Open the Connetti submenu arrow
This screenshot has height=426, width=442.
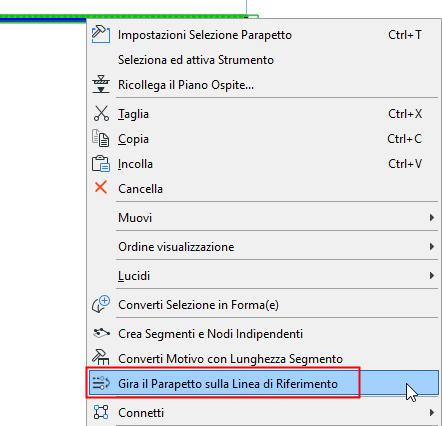(x=432, y=413)
